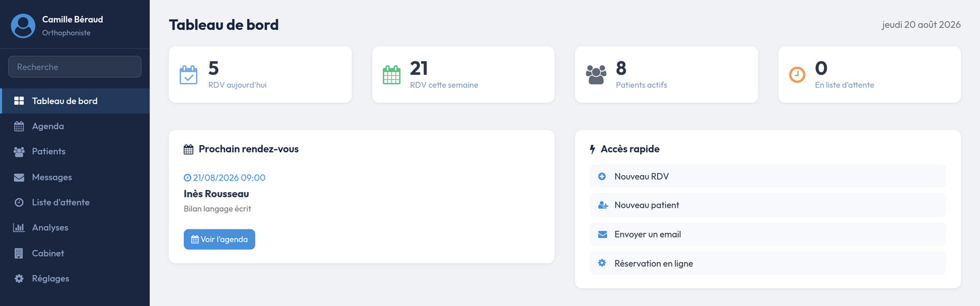Click the patient name Inès Rousseau
The height and width of the screenshot is (306, 980).
(216, 194)
